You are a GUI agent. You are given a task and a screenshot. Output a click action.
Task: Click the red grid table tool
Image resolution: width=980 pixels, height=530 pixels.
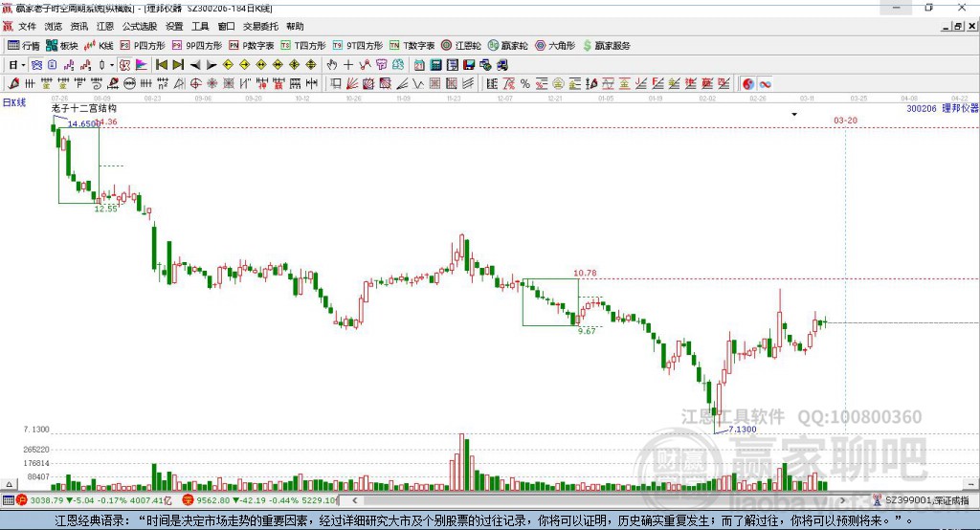tap(435, 84)
